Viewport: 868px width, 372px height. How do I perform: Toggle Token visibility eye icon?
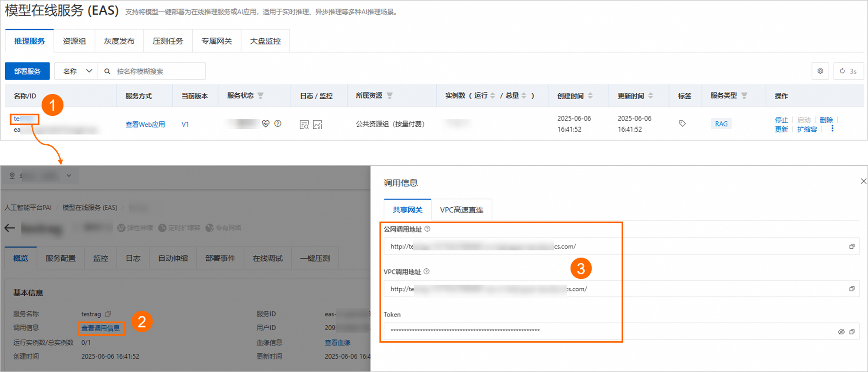841,332
